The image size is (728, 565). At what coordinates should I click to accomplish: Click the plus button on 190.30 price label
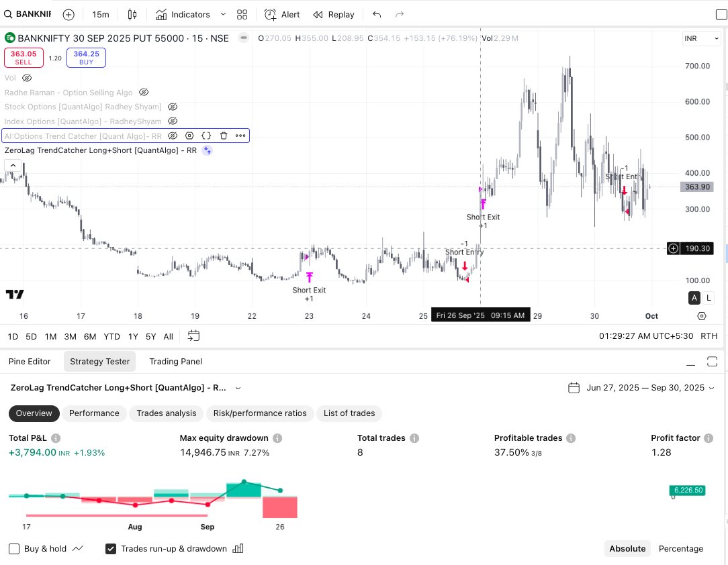tap(673, 249)
